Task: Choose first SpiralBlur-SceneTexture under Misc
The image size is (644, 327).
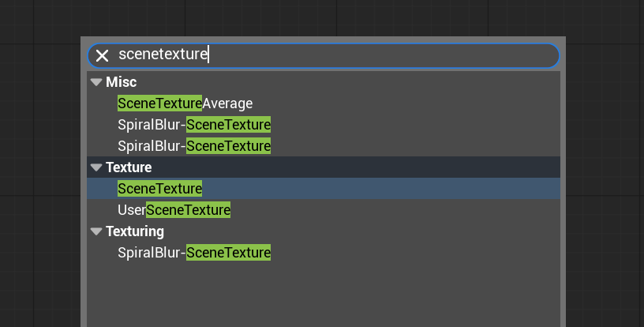Action: click(x=194, y=125)
